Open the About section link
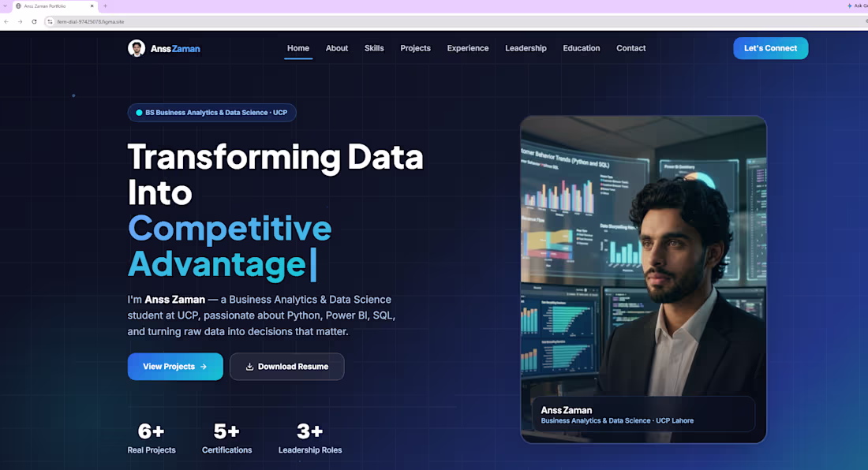 pyautogui.click(x=337, y=48)
